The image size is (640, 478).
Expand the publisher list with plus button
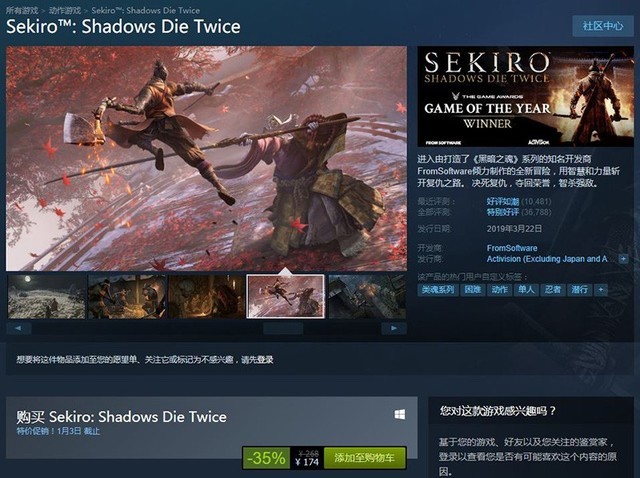click(x=623, y=259)
